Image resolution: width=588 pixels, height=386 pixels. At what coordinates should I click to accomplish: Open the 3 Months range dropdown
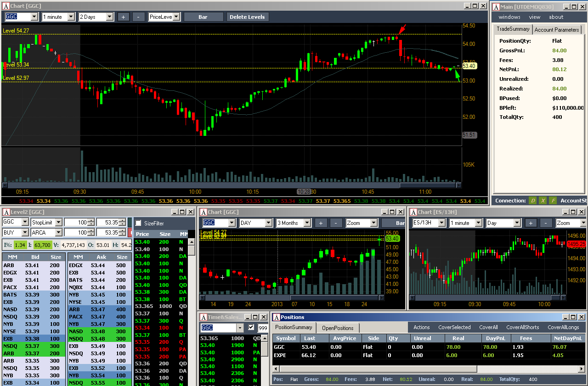307,223
